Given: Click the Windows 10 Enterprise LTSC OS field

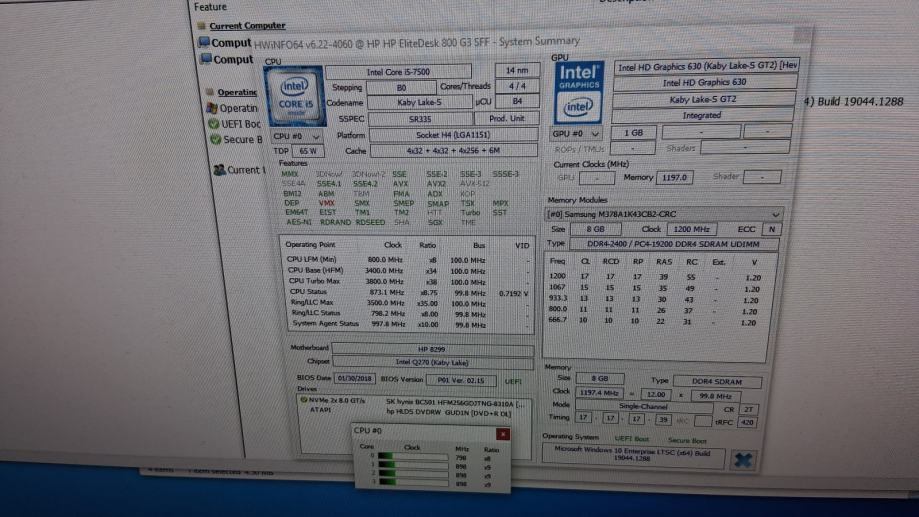Looking at the screenshot, I should 632,455.
